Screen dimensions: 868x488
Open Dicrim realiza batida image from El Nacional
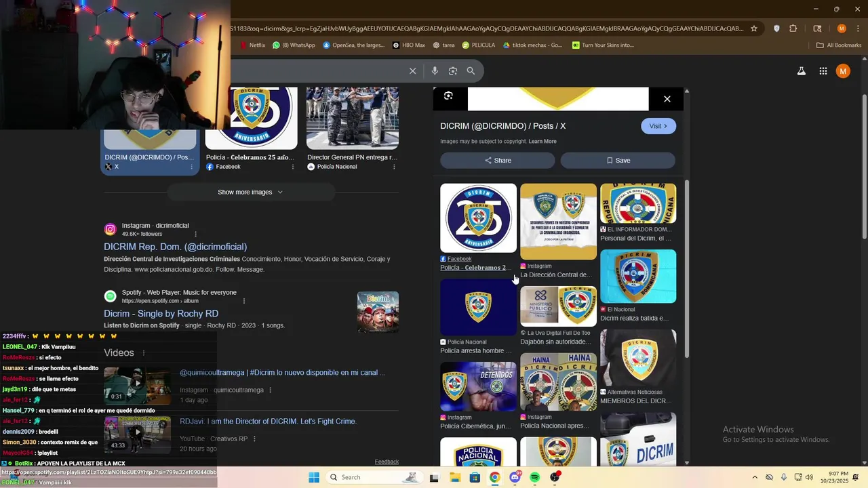click(x=638, y=277)
